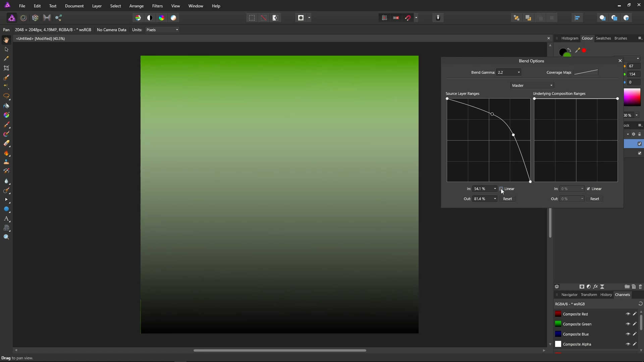Pick the Colour Picker eyedropper tool
This screenshot has height=362, width=644.
6,58
